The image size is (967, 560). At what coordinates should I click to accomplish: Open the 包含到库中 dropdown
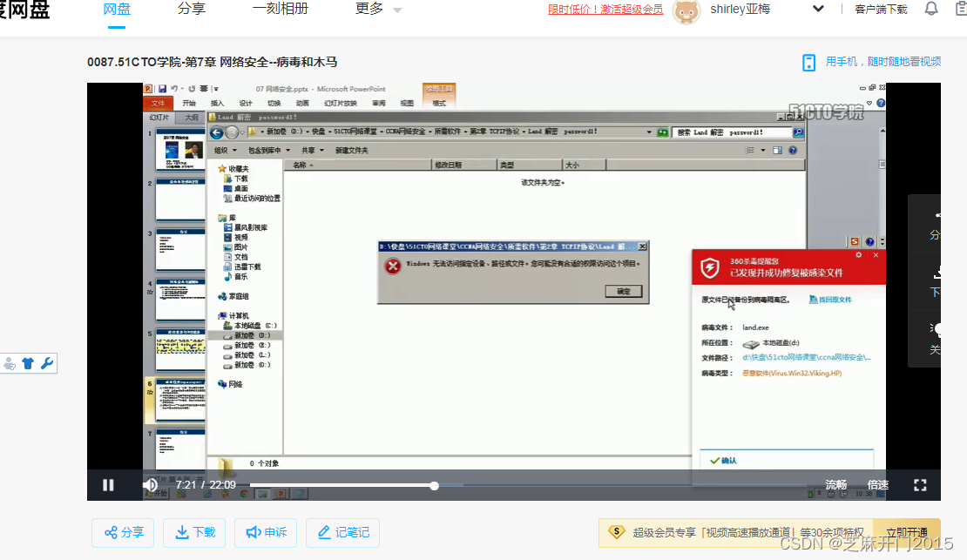point(269,151)
